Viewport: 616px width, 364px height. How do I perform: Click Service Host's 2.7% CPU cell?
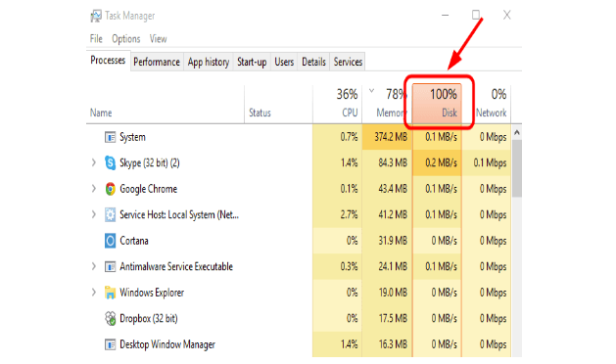pos(337,215)
